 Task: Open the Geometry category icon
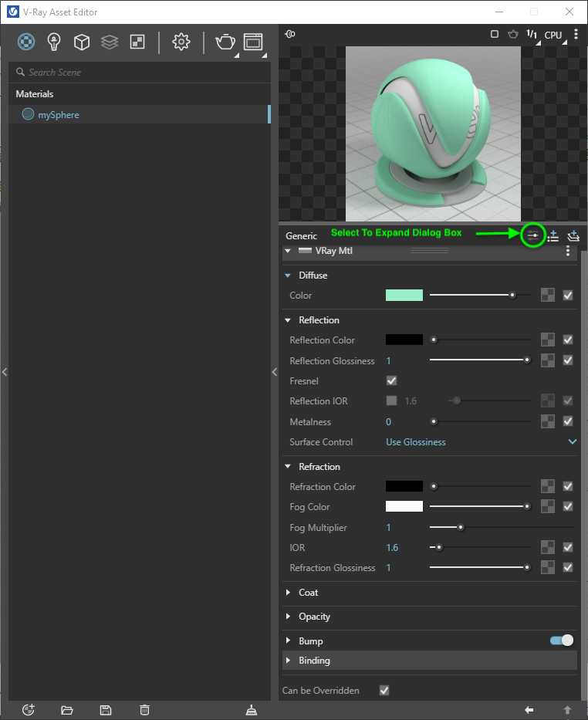point(82,42)
